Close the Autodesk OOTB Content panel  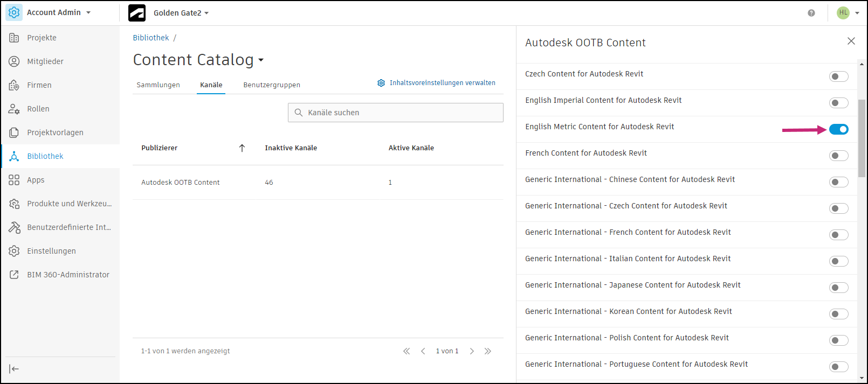[x=851, y=41]
